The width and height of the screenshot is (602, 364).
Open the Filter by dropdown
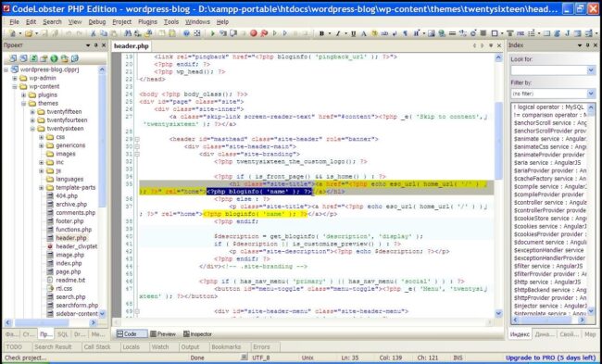click(x=591, y=94)
